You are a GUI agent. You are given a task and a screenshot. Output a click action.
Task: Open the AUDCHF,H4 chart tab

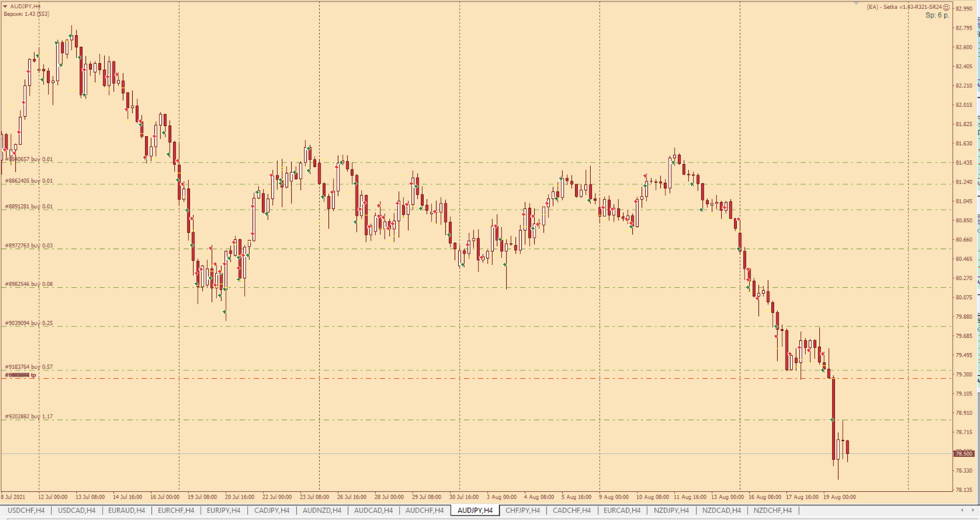point(425,510)
